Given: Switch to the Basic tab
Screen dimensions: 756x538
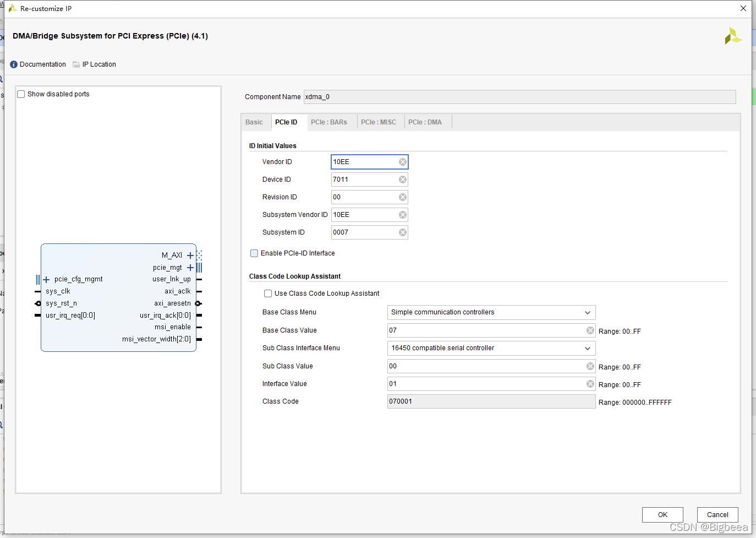Looking at the screenshot, I should [254, 122].
